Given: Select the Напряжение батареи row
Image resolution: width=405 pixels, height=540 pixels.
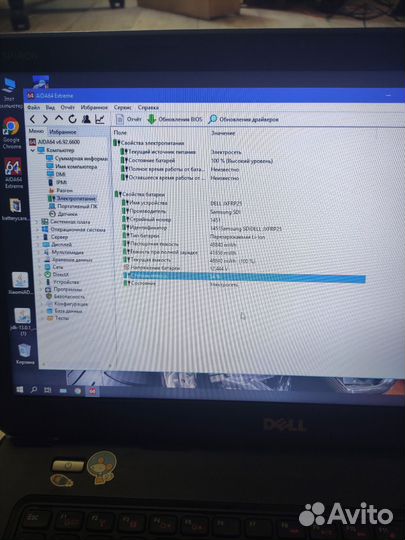Looking at the screenshot, I should [x=176, y=268].
